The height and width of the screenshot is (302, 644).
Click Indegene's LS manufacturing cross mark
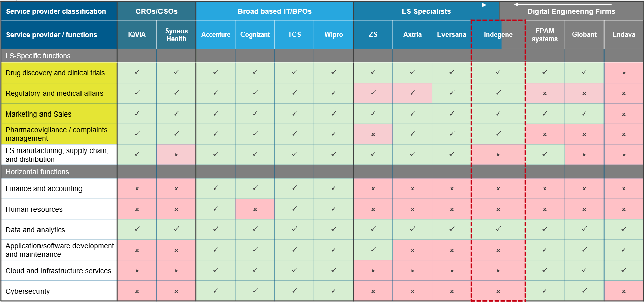pos(498,155)
